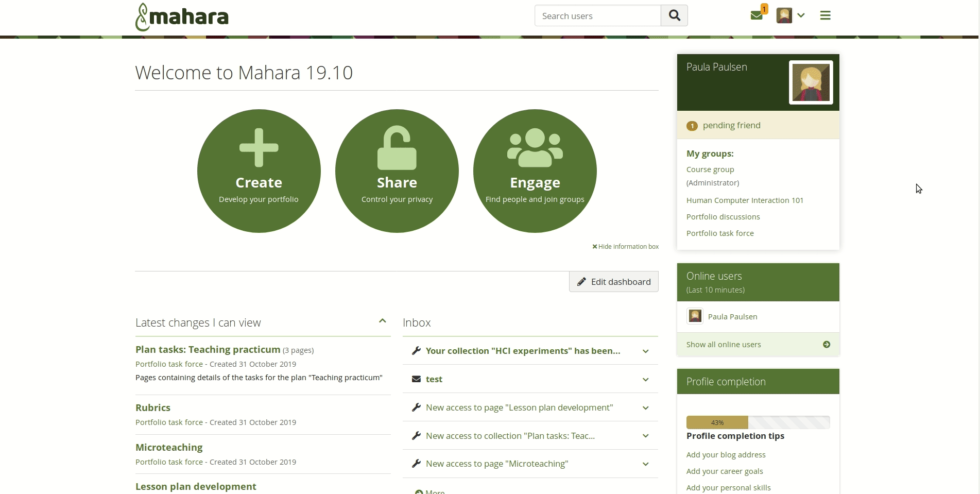Collapse the Latest changes I can view block

(382, 321)
